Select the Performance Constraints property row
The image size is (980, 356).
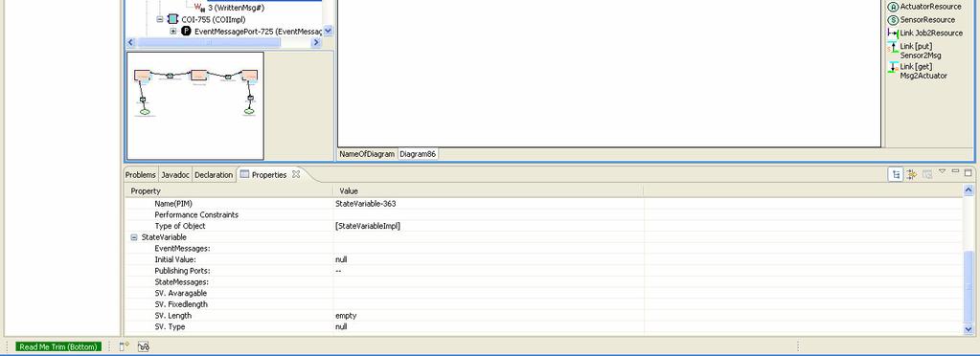point(544,215)
